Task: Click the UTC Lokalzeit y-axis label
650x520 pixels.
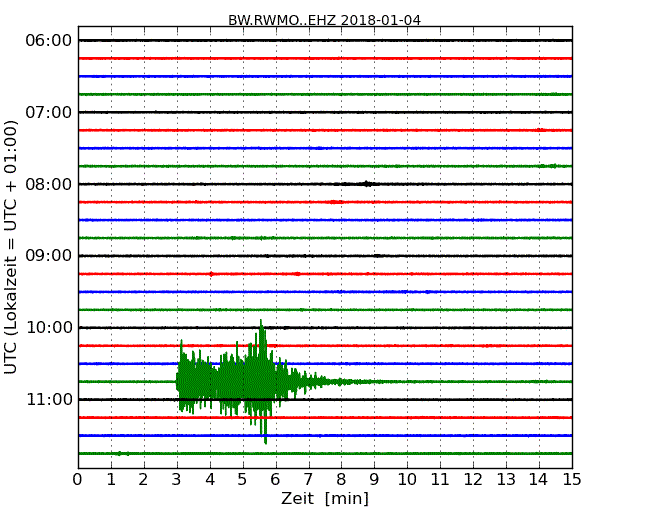Action: pyautogui.click(x=11, y=248)
